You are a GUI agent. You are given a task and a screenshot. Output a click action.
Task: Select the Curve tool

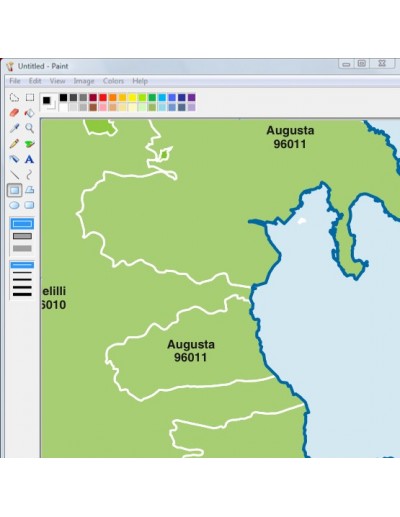pos(30,174)
